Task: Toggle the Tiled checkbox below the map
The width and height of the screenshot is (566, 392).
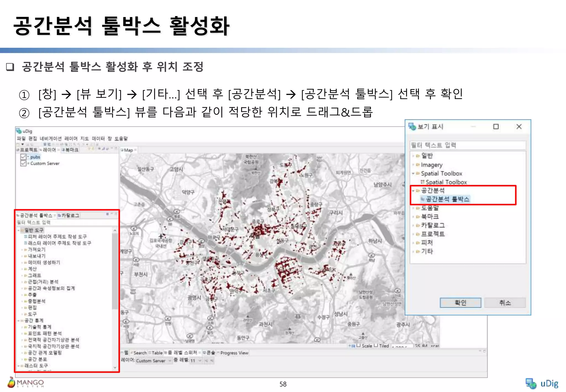Action: click(x=376, y=346)
